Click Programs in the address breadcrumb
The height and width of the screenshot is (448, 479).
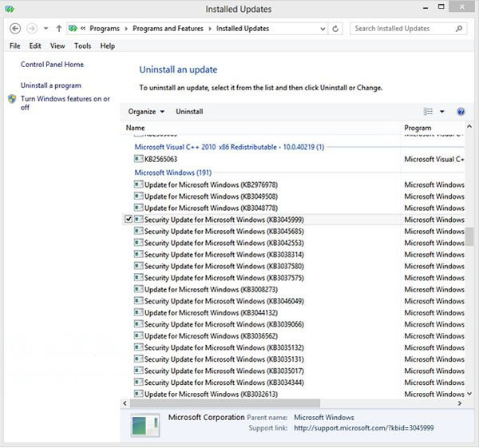pyautogui.click(x=105, y=29)
